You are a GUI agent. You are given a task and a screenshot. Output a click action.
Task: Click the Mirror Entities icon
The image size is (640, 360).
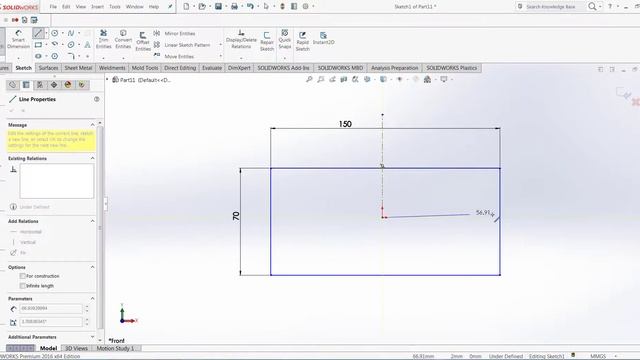pos(157,33)
